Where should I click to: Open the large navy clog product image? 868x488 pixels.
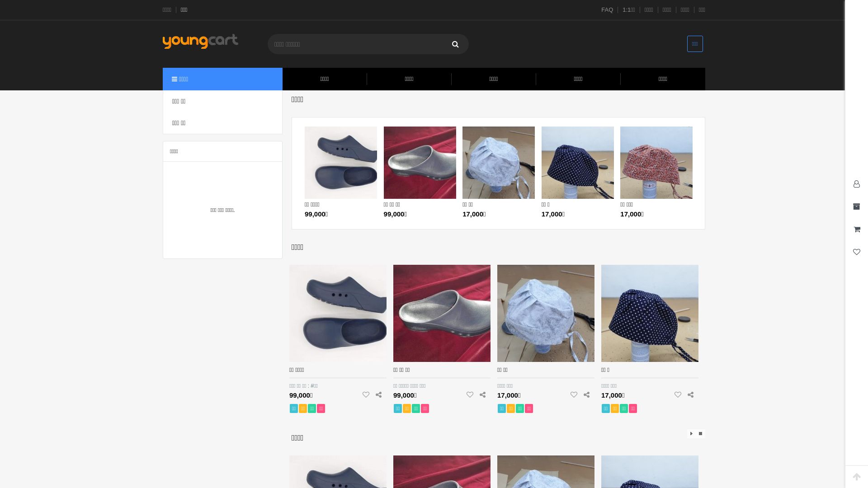(x=338, y=313)
